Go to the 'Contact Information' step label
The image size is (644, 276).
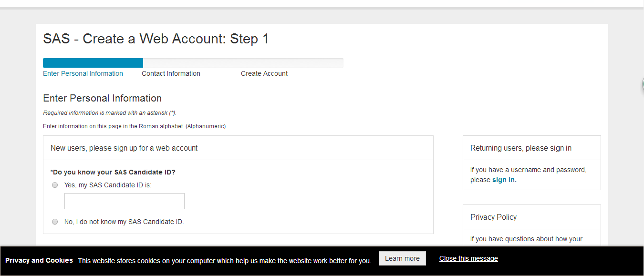coord(171,73)
